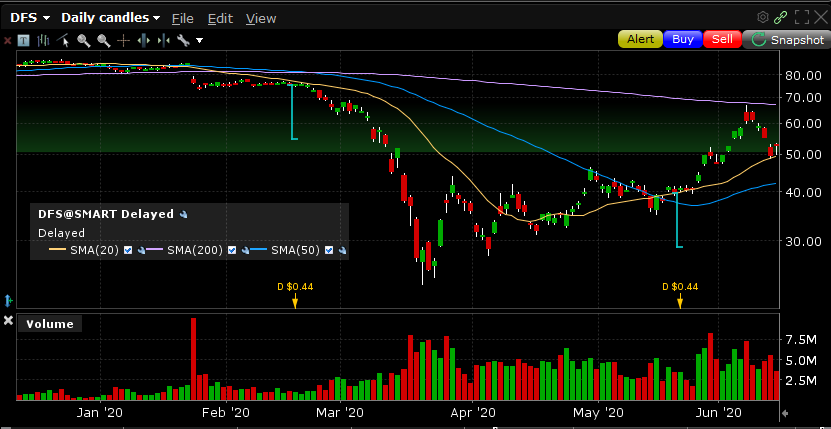Open window configuration gear icon
The width and height of the screenshot is (831, 429).
(763, 17)
